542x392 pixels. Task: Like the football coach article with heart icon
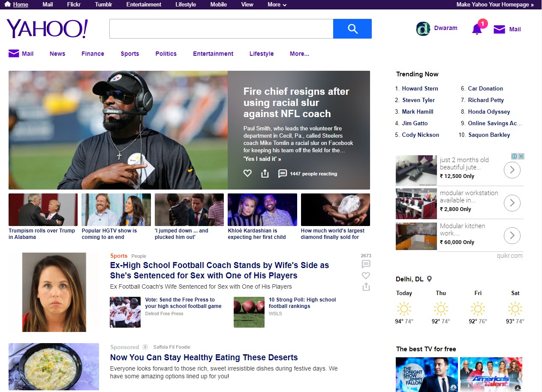coord(366,276)
